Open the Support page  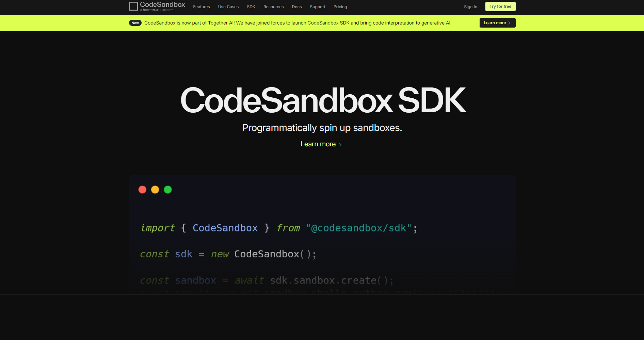317,7
